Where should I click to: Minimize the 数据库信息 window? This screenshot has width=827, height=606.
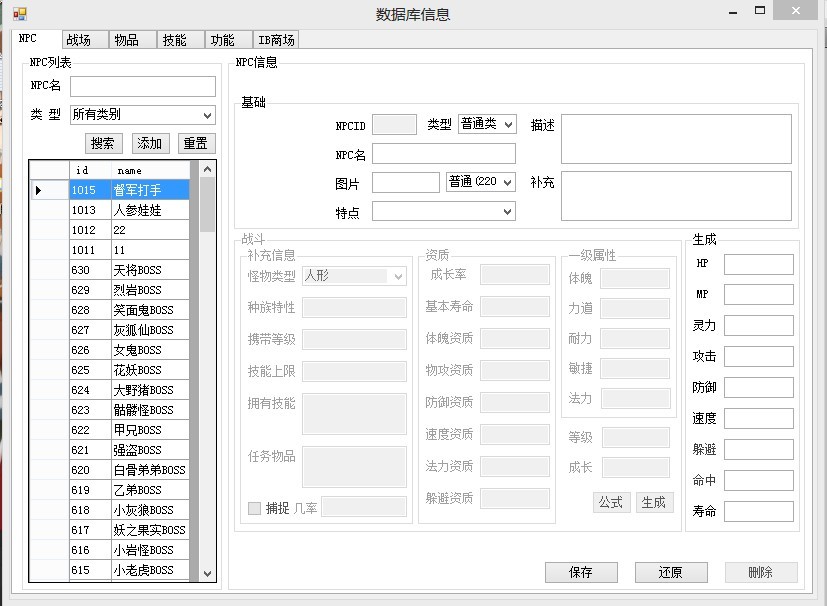[733, 11]
